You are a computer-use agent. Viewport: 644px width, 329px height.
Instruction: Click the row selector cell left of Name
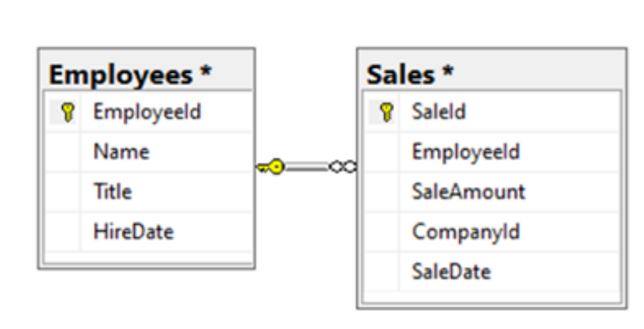(63, 152)
